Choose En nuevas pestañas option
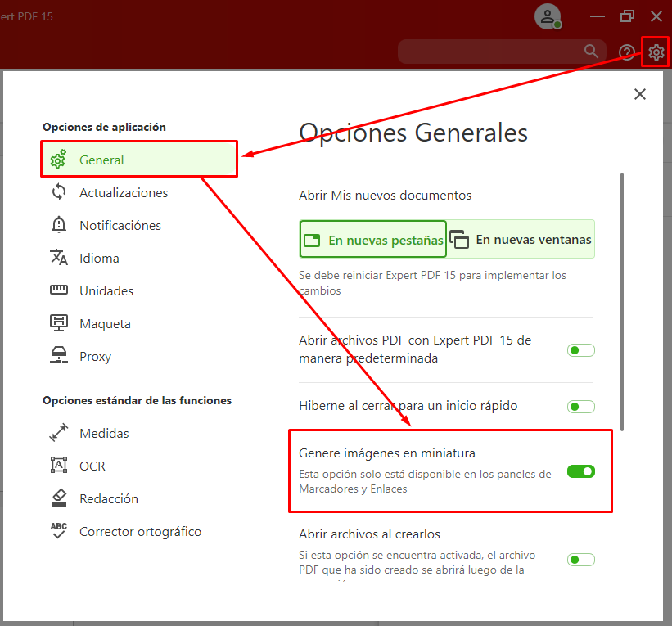Image resolution: width=672 pixels, height=626 pixels. (373, 239)
